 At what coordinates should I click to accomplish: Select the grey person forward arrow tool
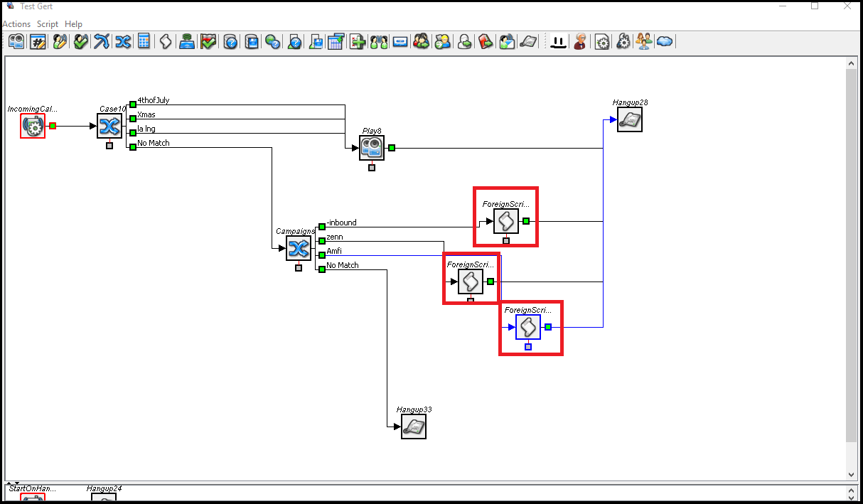pos(464,42)
